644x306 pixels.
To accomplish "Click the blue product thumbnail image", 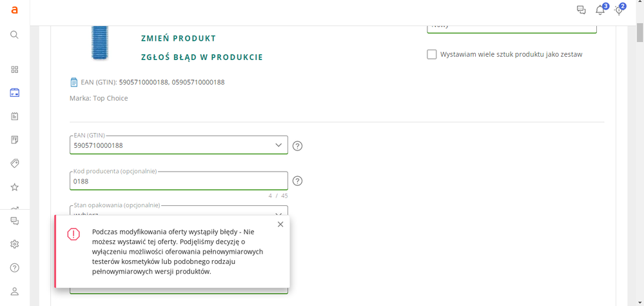I will tap(100, 43).
